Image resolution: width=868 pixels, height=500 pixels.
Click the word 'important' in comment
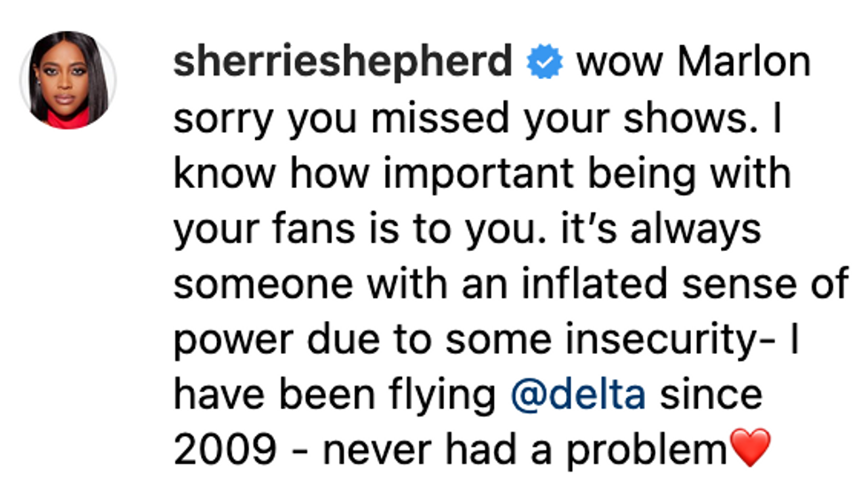478,175
